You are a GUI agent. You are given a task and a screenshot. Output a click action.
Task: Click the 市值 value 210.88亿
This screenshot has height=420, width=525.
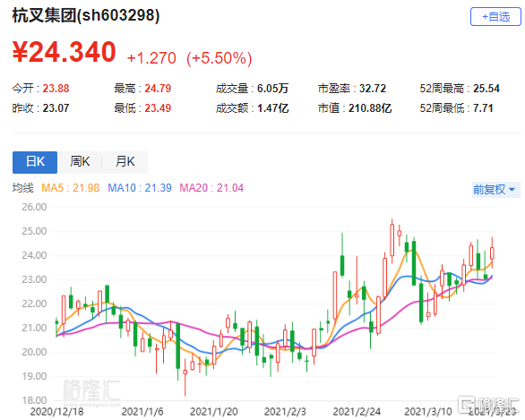[x=370, y=108]
